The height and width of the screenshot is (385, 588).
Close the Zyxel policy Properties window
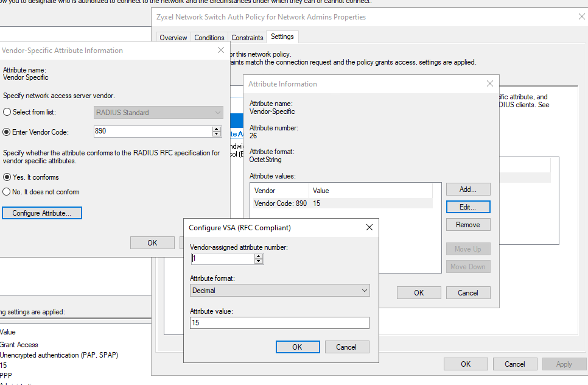pyautogui.click(x=582, y=16)
